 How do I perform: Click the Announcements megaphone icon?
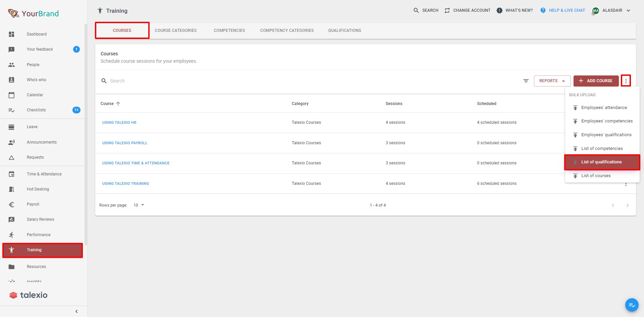11,142
